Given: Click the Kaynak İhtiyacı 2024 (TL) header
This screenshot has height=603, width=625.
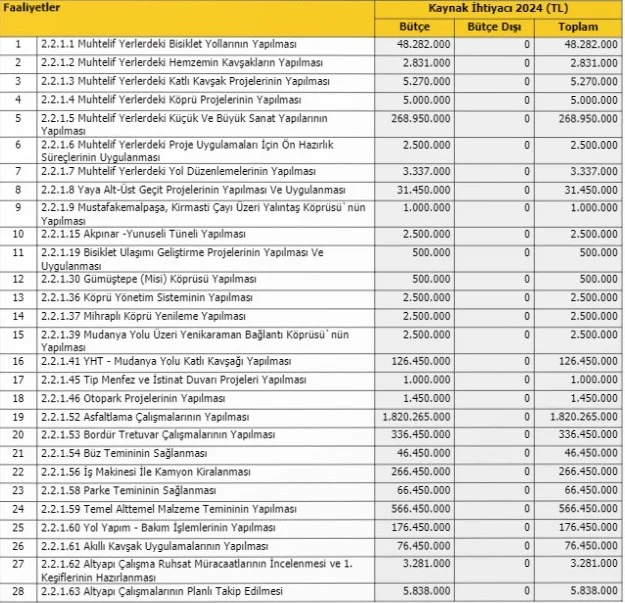Looking at the screenshot, I should (x=497, y=9).
